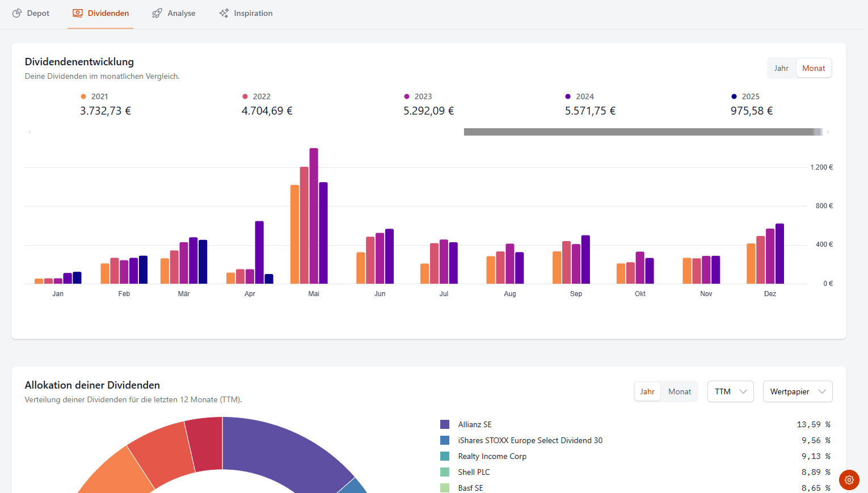The image size is (868, 493).
Task: Toggle the 2022 legend series
Action: click(256, 96)
